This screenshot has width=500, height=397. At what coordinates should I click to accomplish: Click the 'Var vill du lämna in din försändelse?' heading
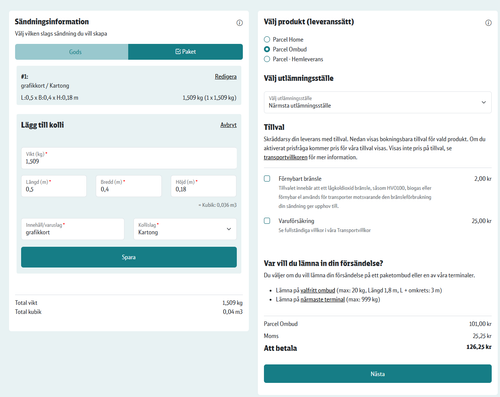pyautogui.click(x=323, y=263)
